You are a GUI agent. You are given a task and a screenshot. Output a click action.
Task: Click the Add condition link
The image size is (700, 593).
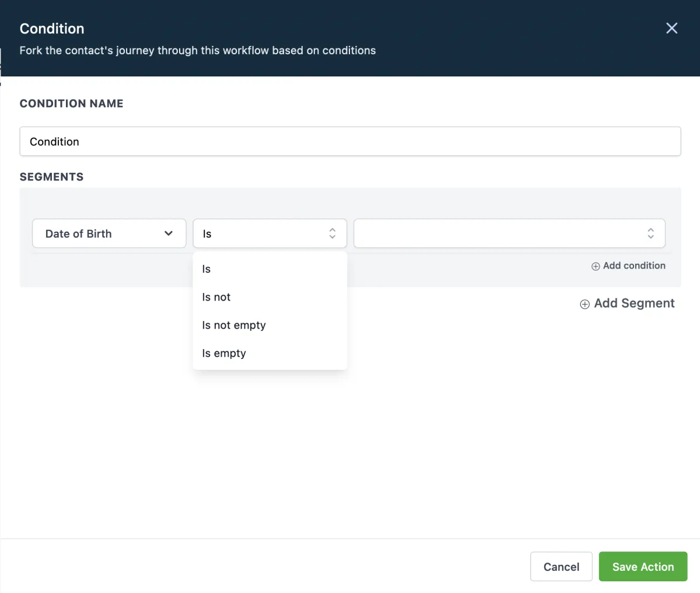633,266
